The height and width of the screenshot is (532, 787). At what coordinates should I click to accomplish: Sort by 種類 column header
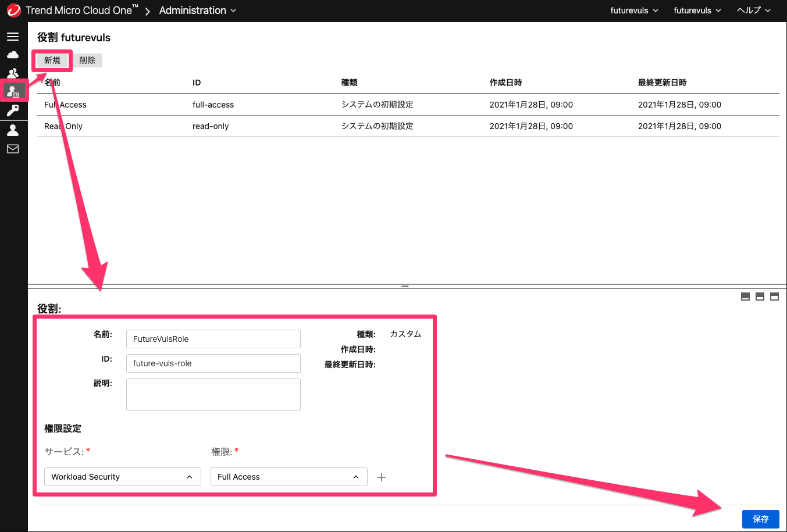click(349, 83)
